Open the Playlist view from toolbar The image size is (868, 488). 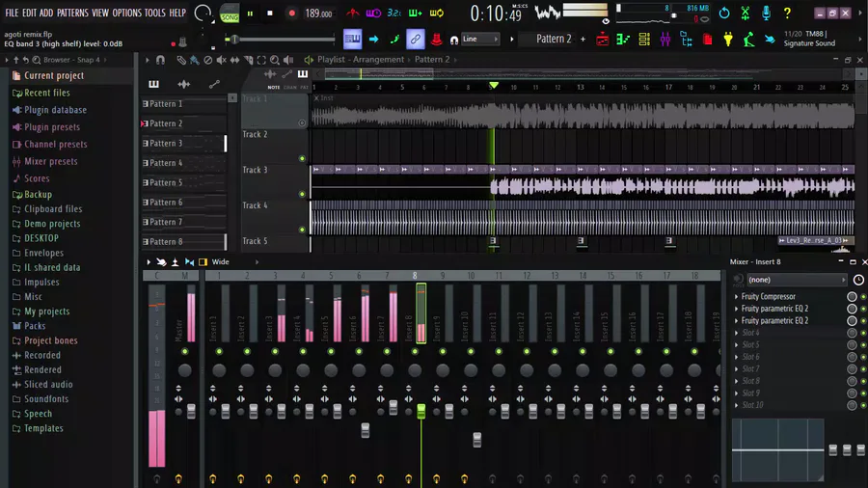click(602, 40)
